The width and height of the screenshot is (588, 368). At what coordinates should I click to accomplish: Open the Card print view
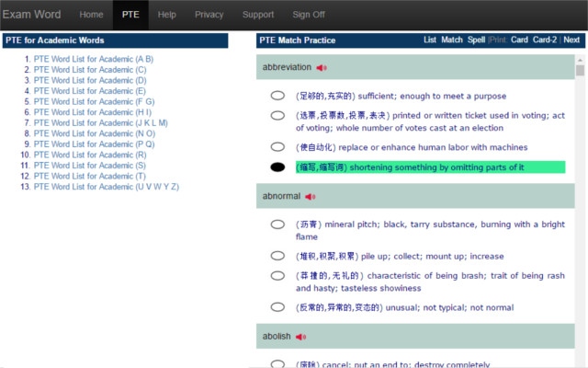click(519, 40)
